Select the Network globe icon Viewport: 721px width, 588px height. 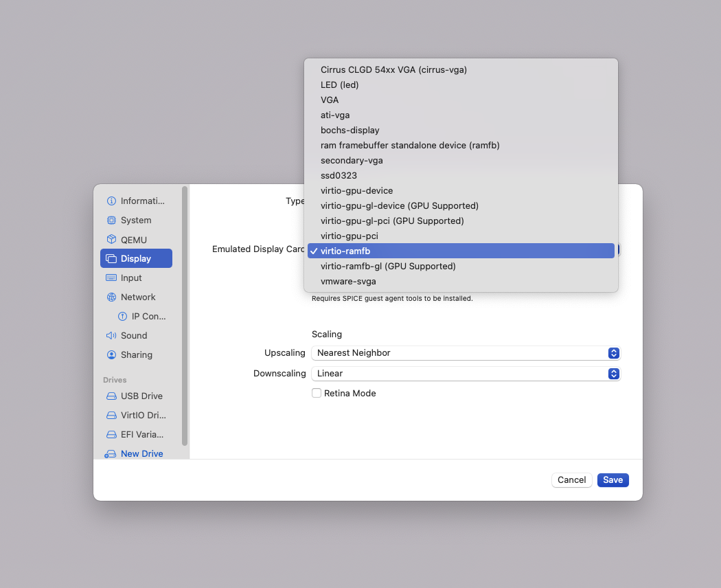(111, 297)
